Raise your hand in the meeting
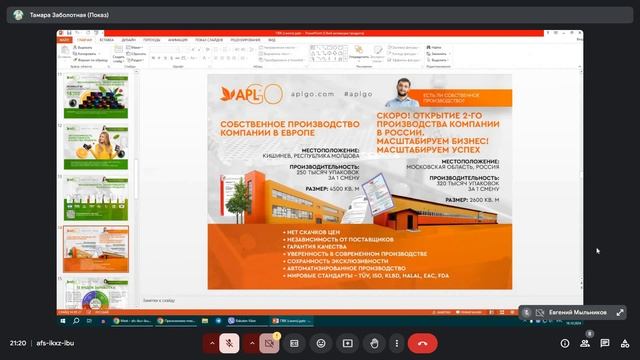 pos(374,343)
